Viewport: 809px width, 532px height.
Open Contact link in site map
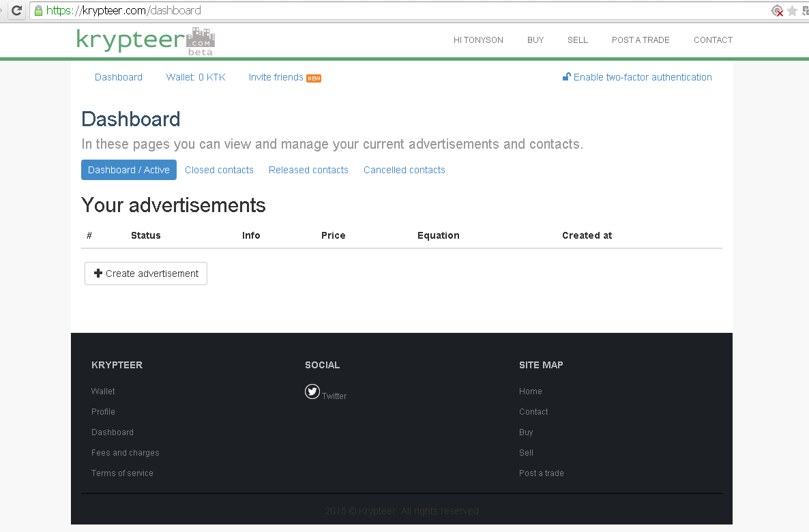533,412
